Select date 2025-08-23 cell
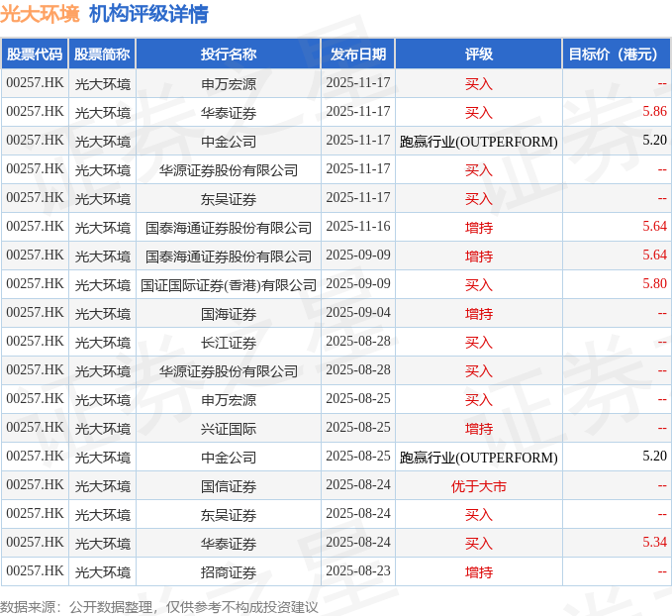 pyautogui.click(x=358, y=571)
